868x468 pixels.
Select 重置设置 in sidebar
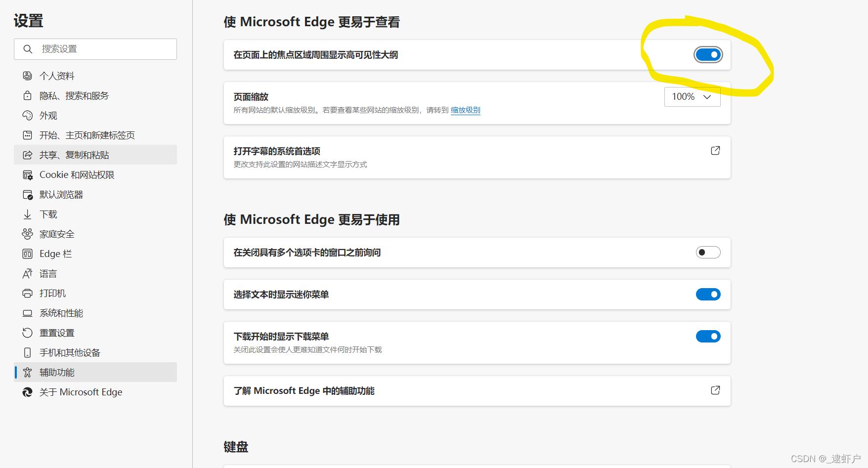pyautogui.click(x=95, y=333)
